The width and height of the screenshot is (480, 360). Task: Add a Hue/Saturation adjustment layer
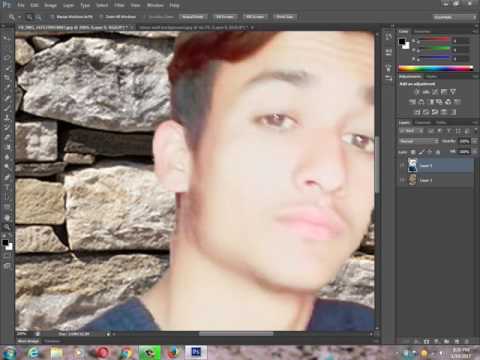[413, 102]
